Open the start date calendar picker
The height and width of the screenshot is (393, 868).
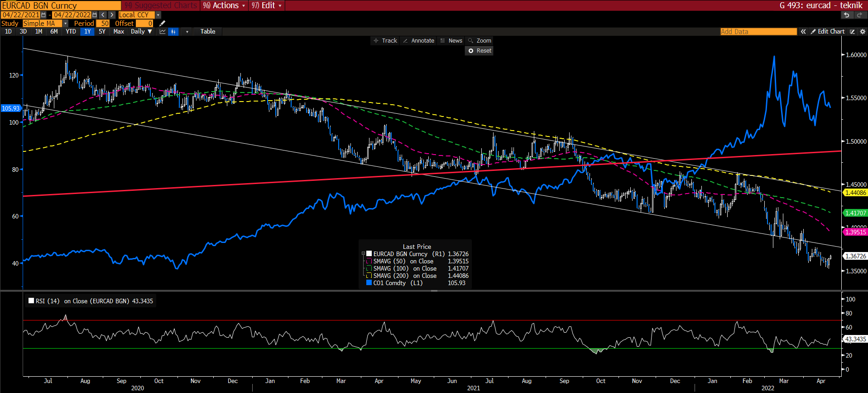coord(43,15)
